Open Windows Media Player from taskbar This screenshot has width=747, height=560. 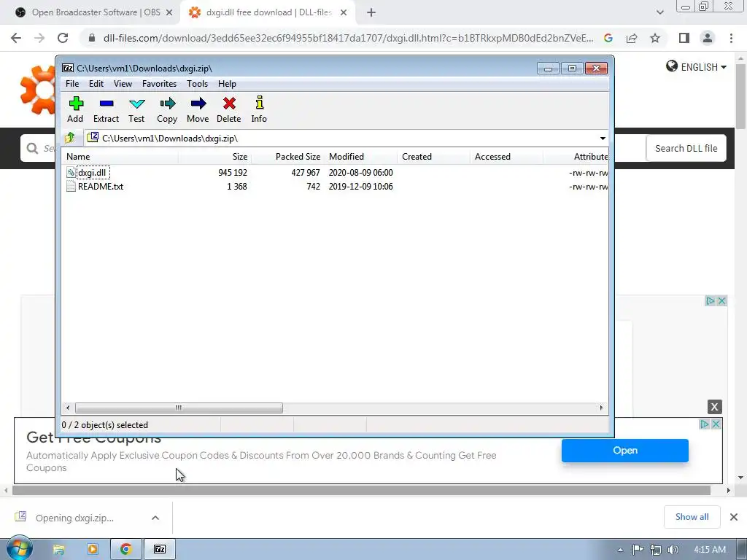tap(93, 550)
